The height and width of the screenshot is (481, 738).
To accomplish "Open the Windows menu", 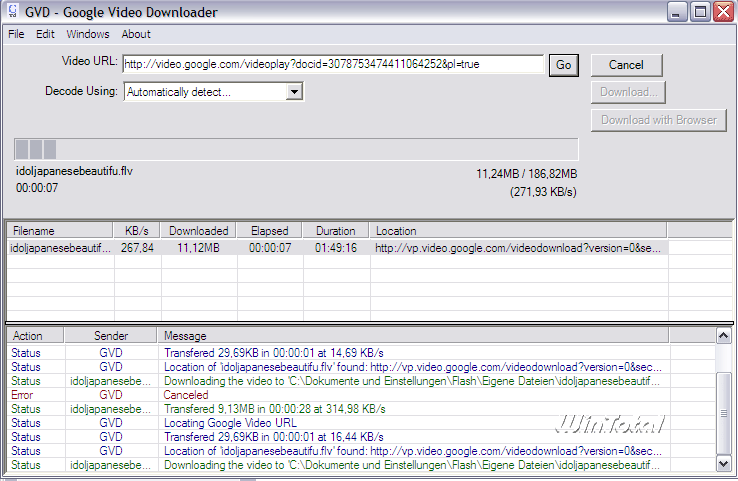I will click(88, 34).
